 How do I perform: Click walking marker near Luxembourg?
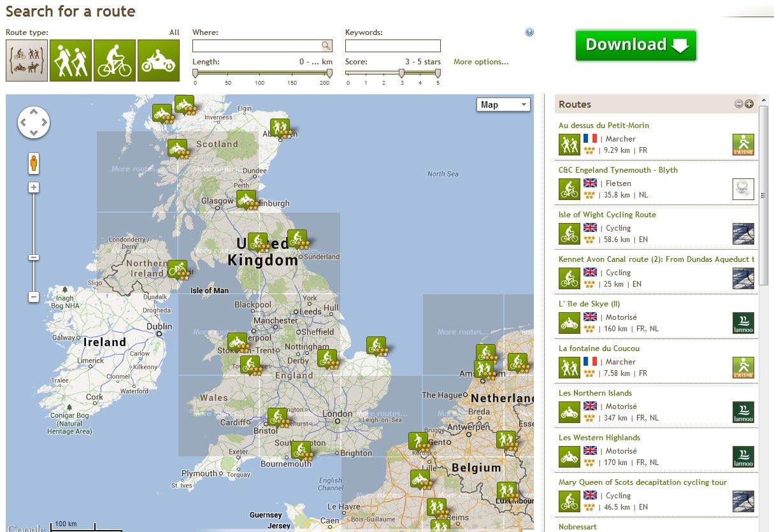click(507, 491)
